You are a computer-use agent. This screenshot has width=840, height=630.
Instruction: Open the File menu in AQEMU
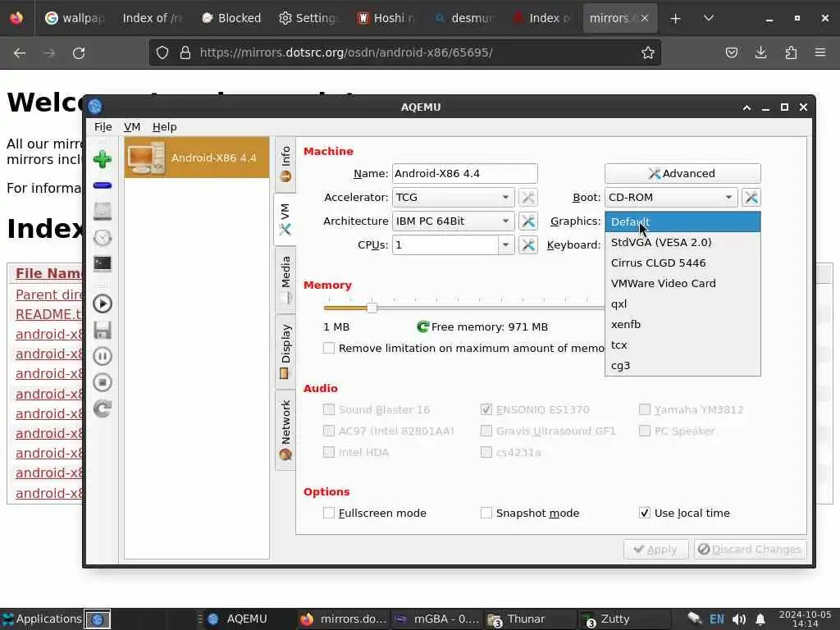click(x=103, y=127)
